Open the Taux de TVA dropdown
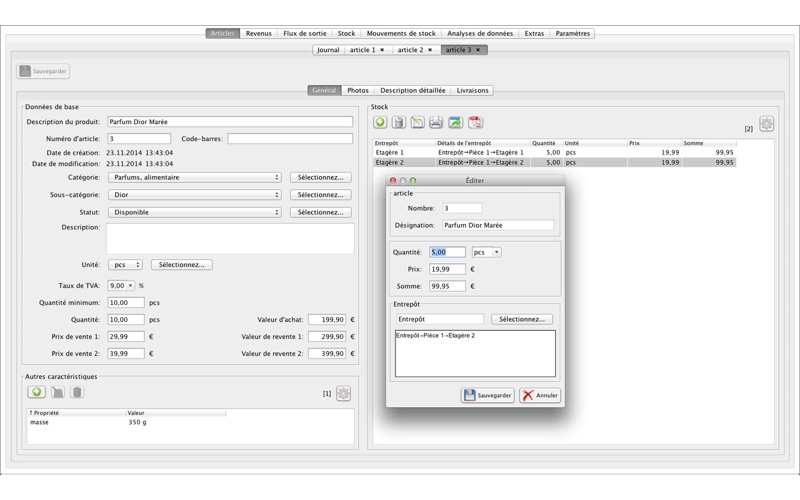This screenshot has width=800, height=500. 130,286
